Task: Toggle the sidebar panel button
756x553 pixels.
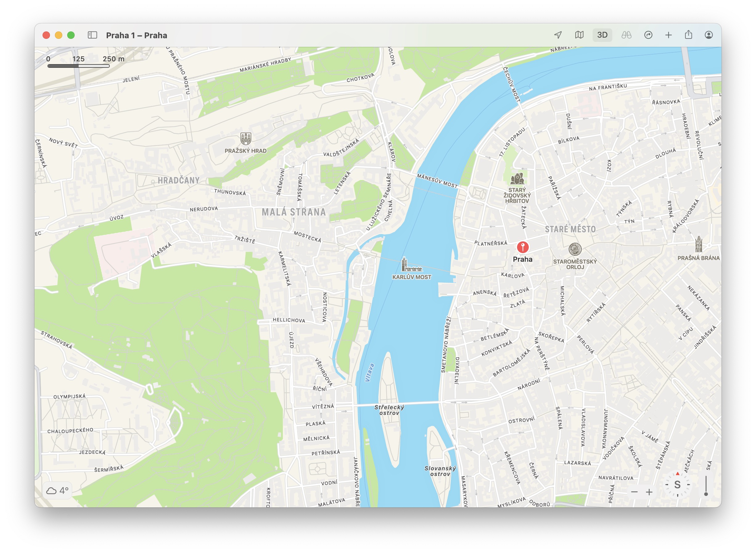Action: pyautogui.click(x=92, y=35)
